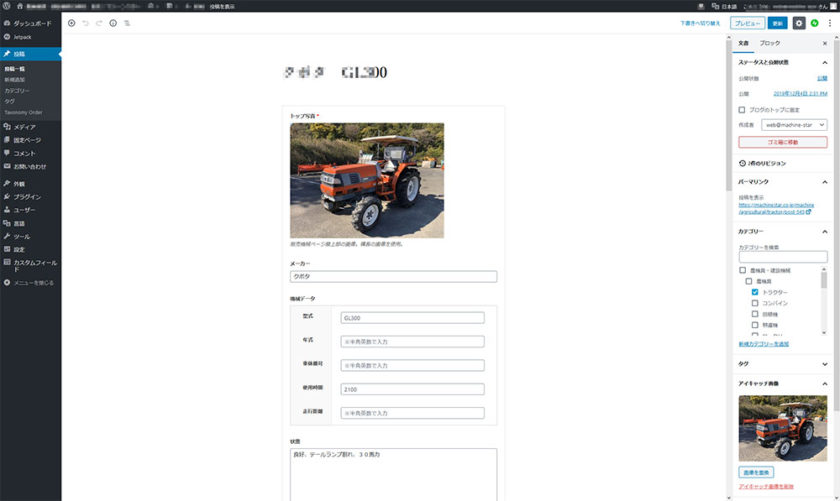Click the featured image thumbnail in sidebar
This screenshot has width=840, height=501.
tap(783, 428)
